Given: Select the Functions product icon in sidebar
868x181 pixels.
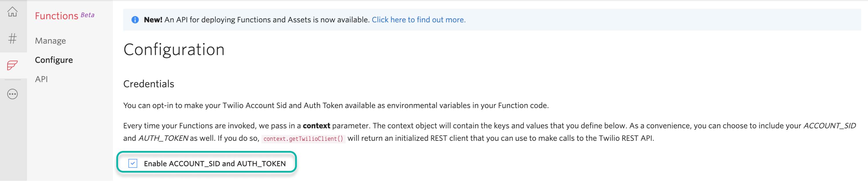Looking at the screenshot, I should (x=12, y=65).
